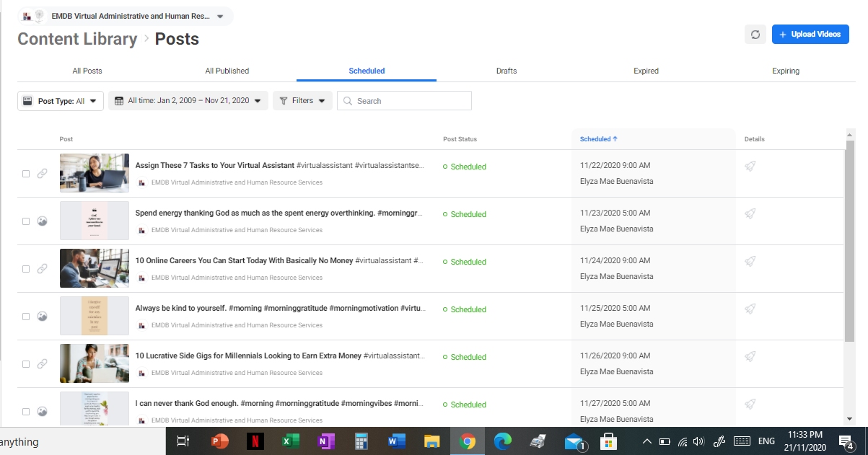Image resolution: width=868 pixels, height=455 pixels.
Task: Click rocket icon for 10 Lucrative Side Gigs post
Action: pyautogui.click(x=750, y=357)
